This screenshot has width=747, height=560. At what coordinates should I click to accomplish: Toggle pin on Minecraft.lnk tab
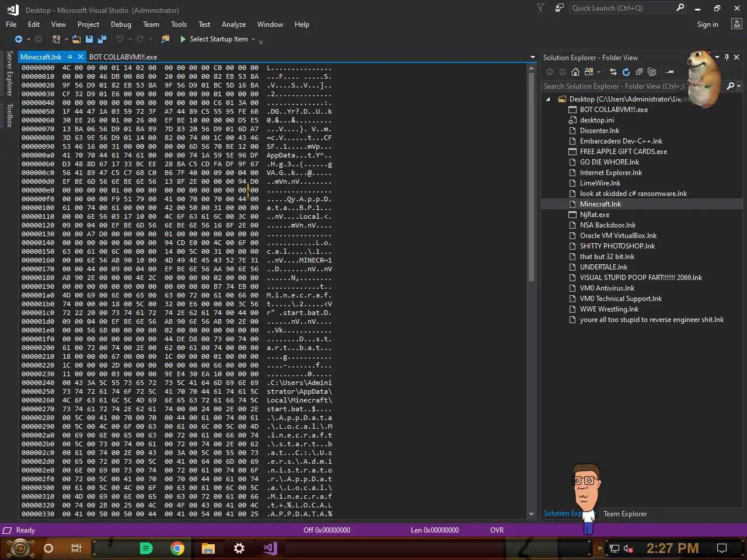70,57
